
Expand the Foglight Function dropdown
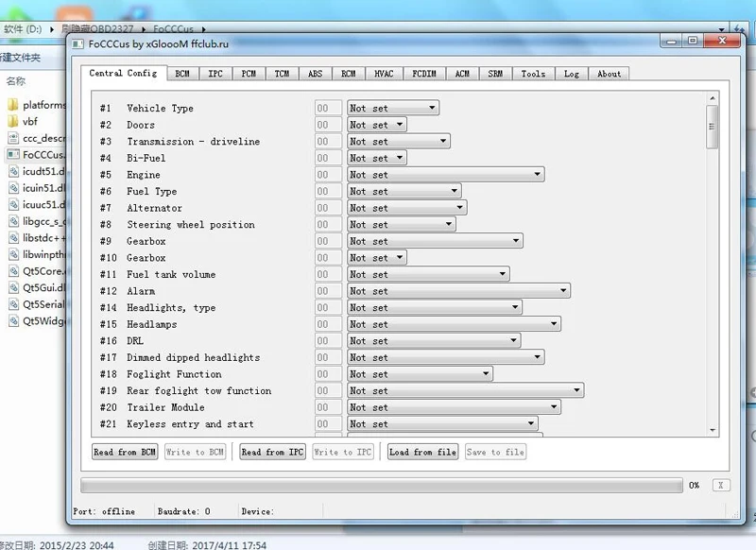click(x=420, y=374)
